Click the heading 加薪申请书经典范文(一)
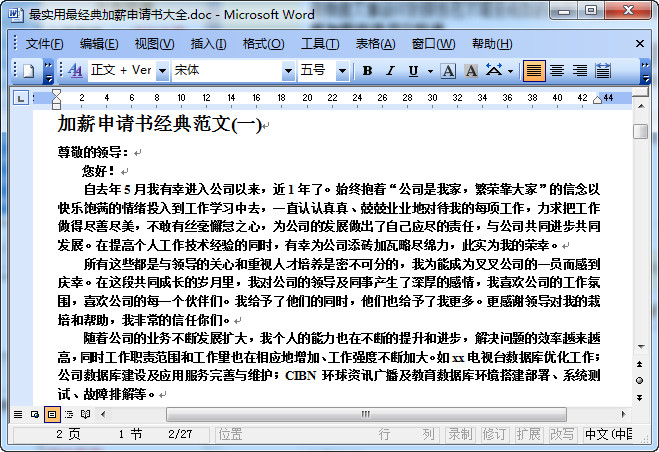 160,124
